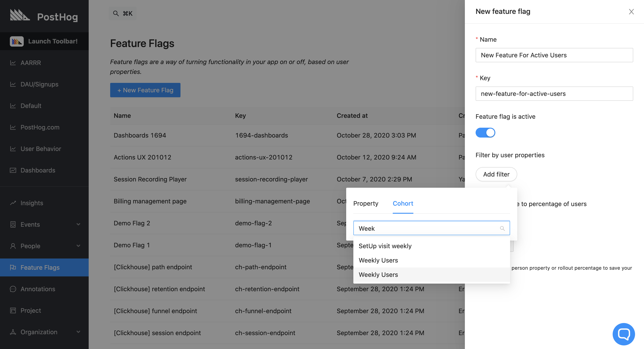Click the Launch Toolbar hedgehog icon
The image size is (644, 349).
[17, 41]
